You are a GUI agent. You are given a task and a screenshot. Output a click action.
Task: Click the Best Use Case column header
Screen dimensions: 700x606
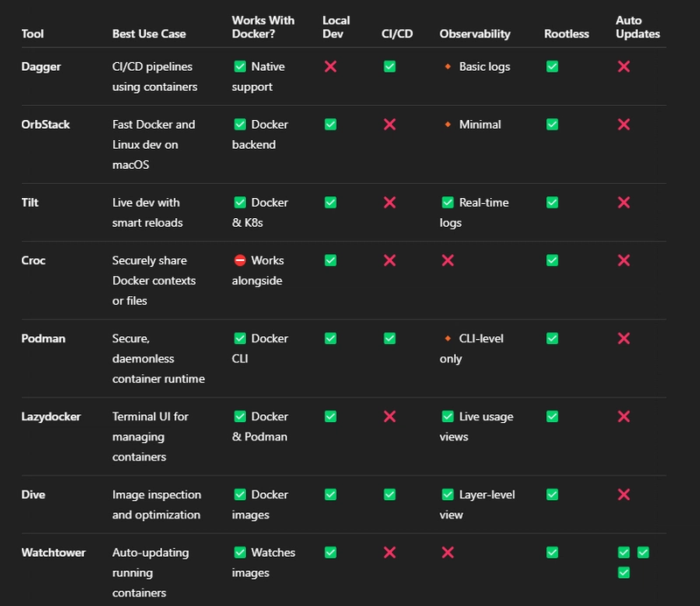(149, 34)
